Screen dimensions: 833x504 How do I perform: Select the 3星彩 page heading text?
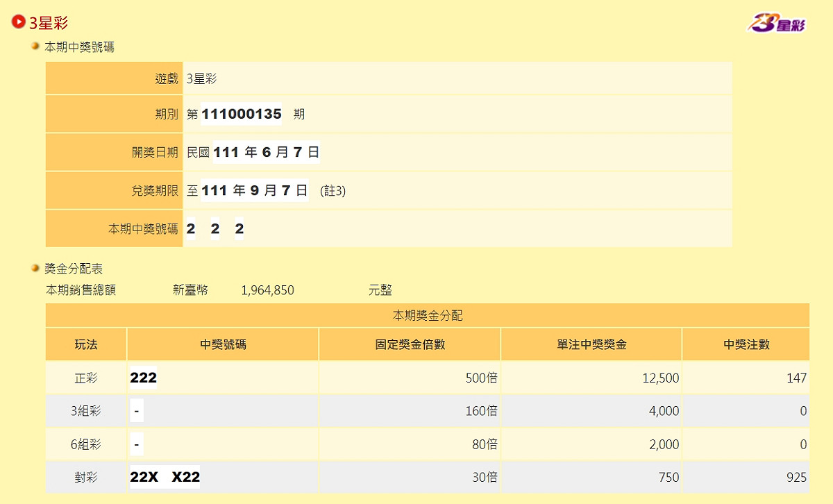click(49, 22)
